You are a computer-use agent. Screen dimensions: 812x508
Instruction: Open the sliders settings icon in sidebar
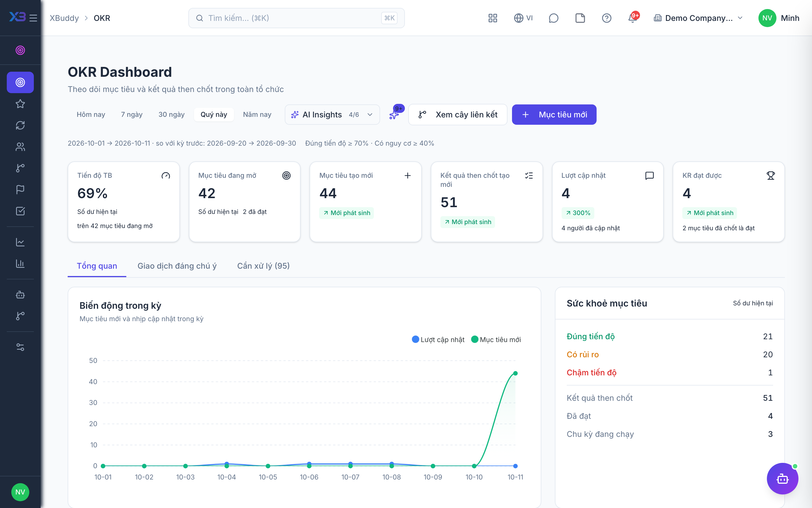(x=20, y=347)
